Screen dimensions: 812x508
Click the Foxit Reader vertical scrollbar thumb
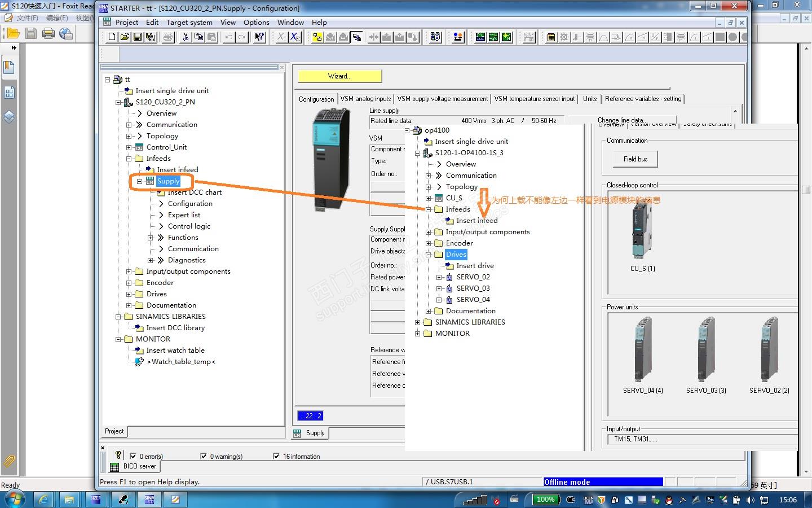[806, 190]
